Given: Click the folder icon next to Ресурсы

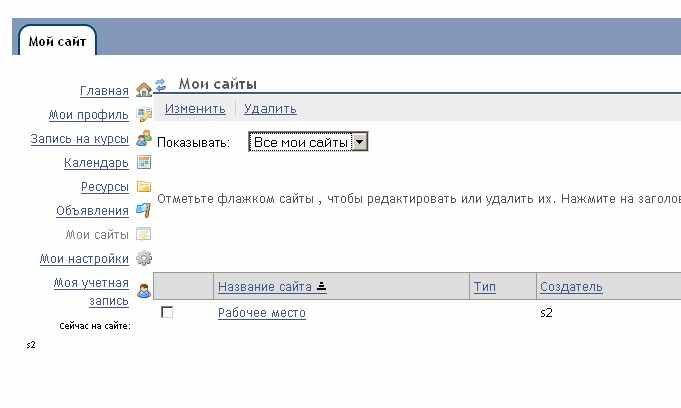Looking at the screenshot, I should [x=143, y=187].
